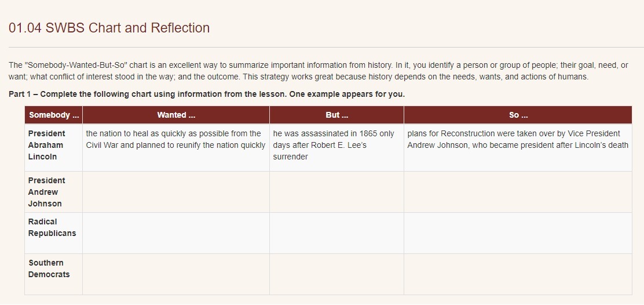Image resolution: width=644 pixels, height=305 pixels.
Task: Click the 01.04 SWBS Chart and Reflection heading
Action: (x=109, y=28)
